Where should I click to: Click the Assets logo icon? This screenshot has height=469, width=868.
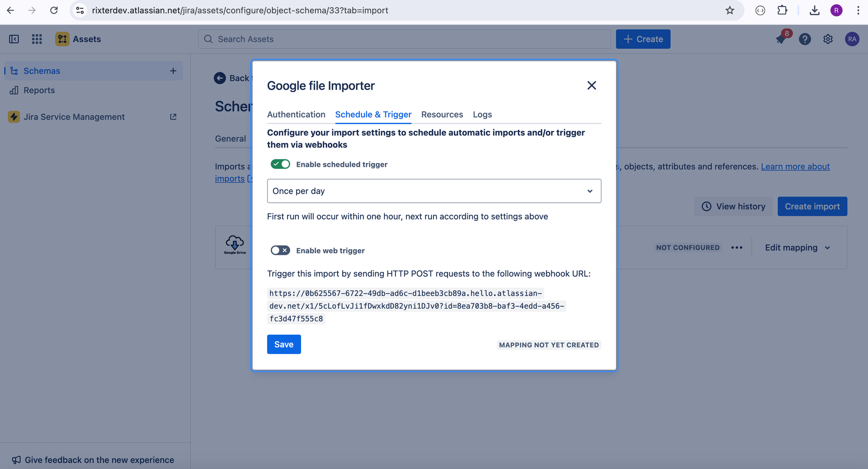[x=62, y=39]
